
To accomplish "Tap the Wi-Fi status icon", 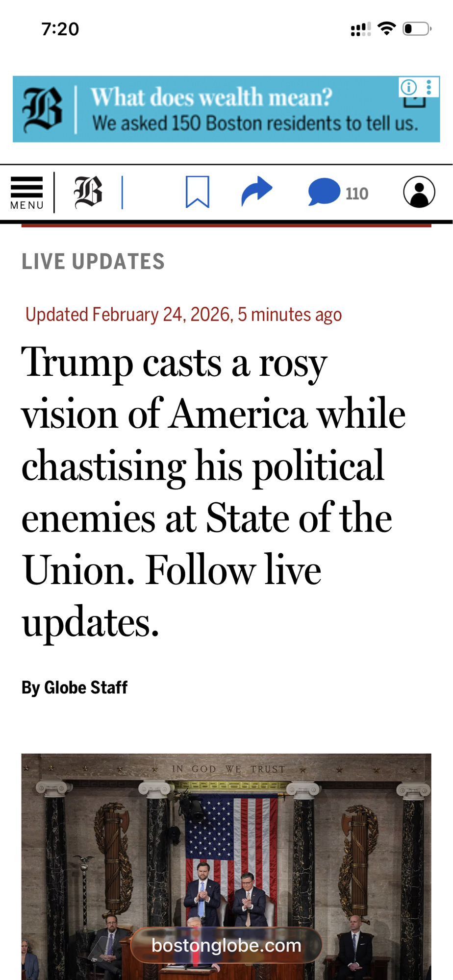I will (x=387, y=29).
